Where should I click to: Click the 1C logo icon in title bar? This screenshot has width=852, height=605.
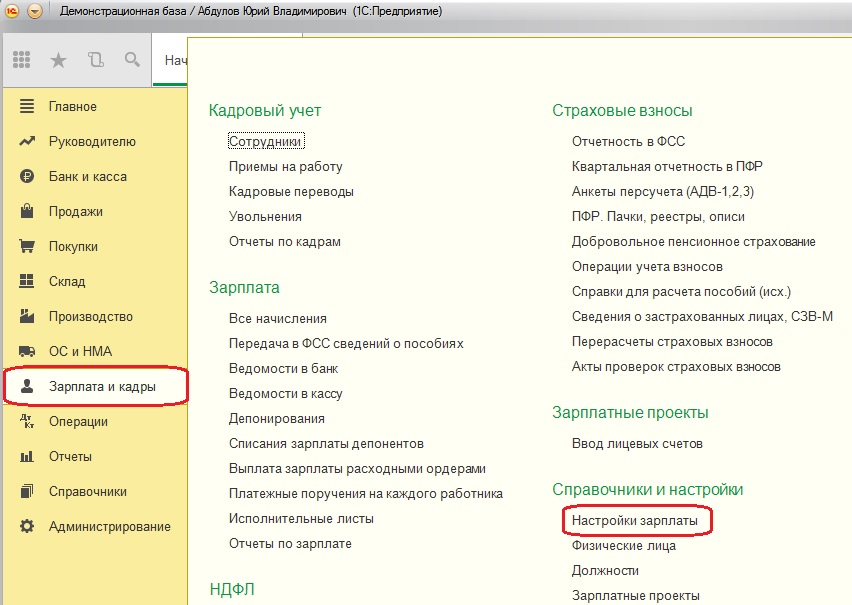[x=12, y=11]
